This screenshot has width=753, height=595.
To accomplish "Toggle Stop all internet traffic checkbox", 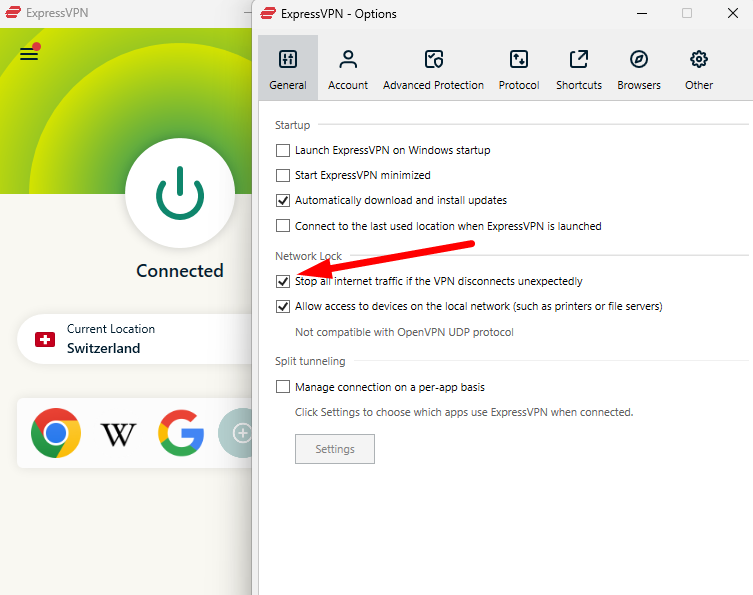I will [283, 281].
